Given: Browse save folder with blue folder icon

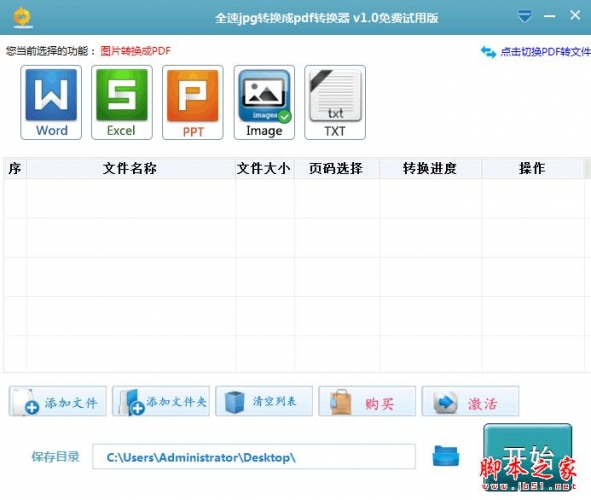Looking at the screenshot, I should coord(446,456).
